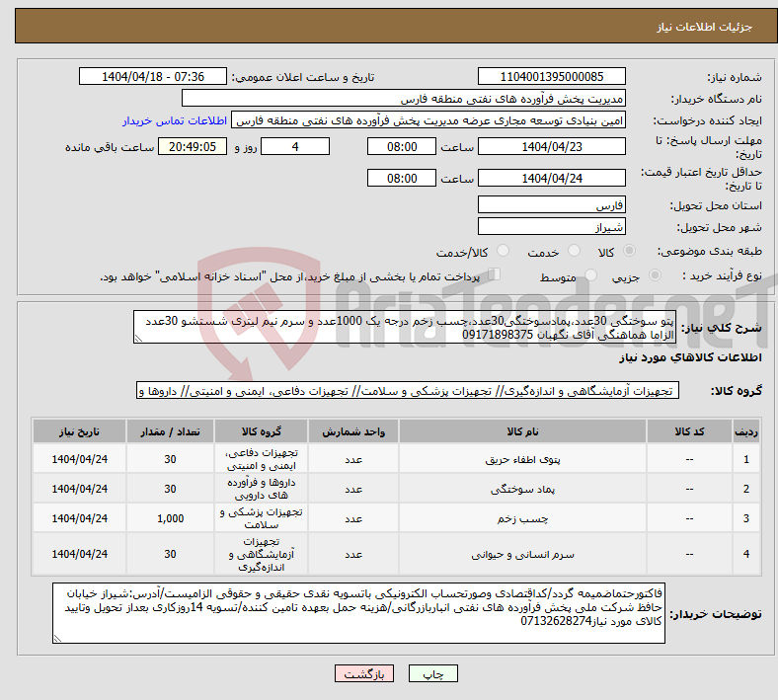Click تجهیزات آزمایشگاهی و اندازه‌گیری cell
778x700 pixels.
(x=261, y=554)
